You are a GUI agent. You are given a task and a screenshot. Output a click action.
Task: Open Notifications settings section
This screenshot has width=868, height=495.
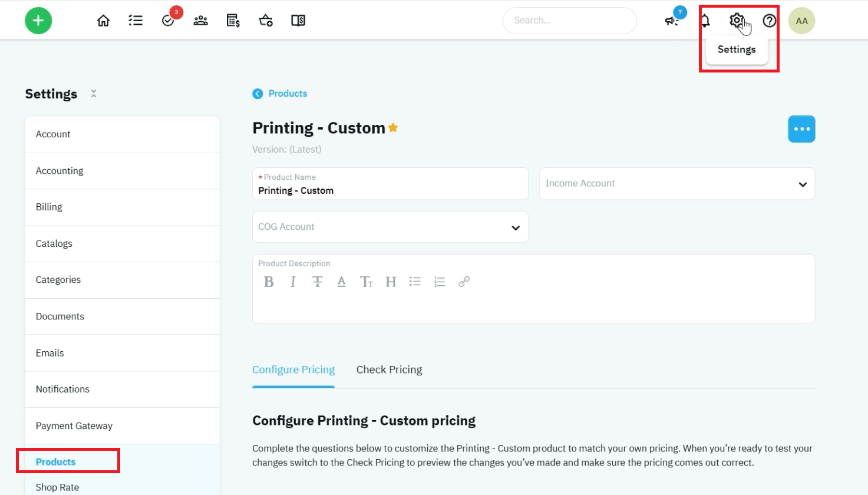[122, 390]
